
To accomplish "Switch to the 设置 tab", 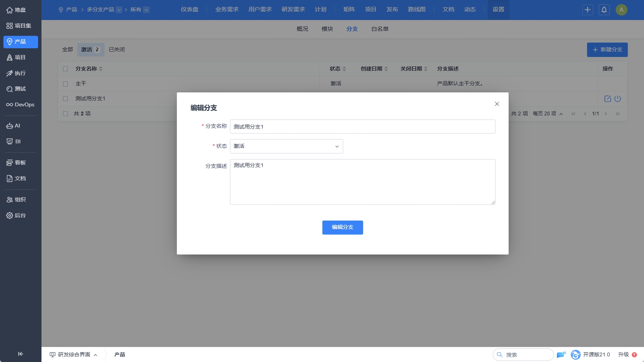I will 498,10.
